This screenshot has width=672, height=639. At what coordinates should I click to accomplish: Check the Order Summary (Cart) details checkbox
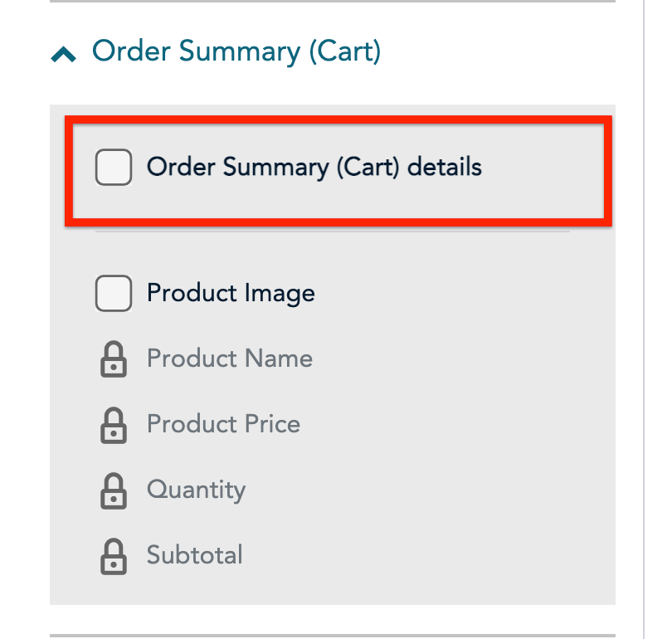[x=114, y=167]
